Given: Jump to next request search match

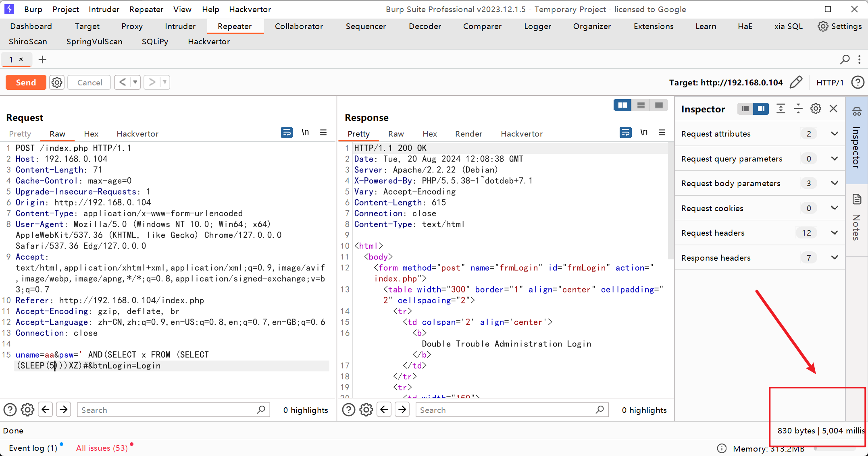Looking at the screenshot, I should tap(64, 410).
